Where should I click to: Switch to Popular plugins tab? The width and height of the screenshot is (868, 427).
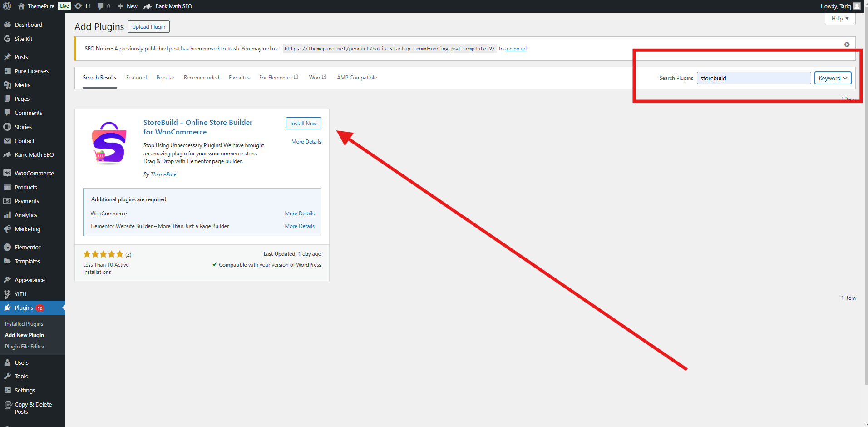165,78
